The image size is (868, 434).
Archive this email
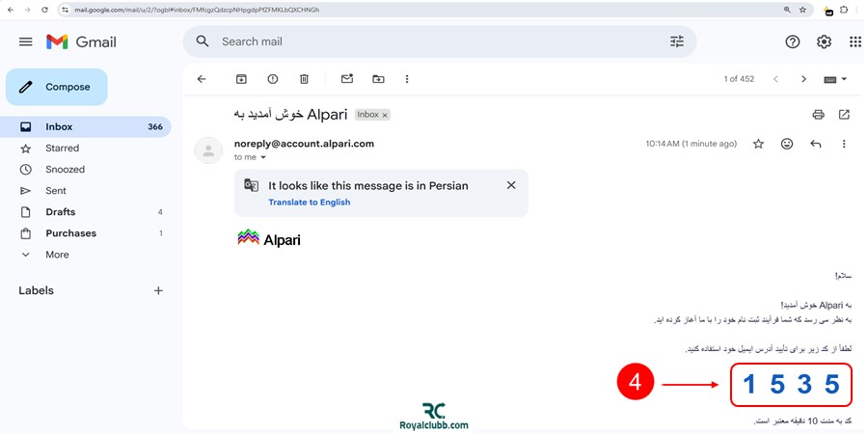click(241, 79)
